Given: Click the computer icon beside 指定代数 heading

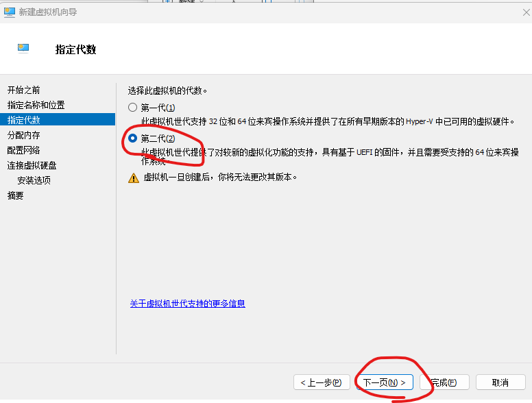Looking at the screenshot, I should 23,49.
